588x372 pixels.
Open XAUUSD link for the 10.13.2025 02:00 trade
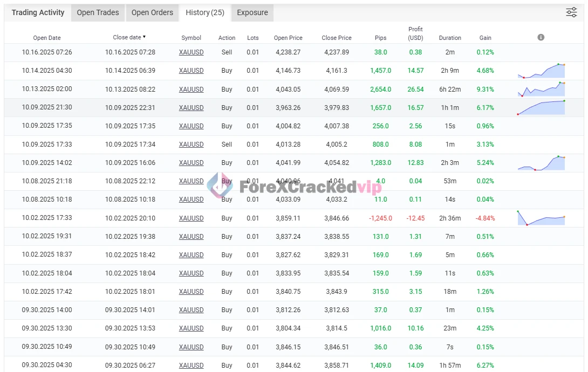coord(191,89)
